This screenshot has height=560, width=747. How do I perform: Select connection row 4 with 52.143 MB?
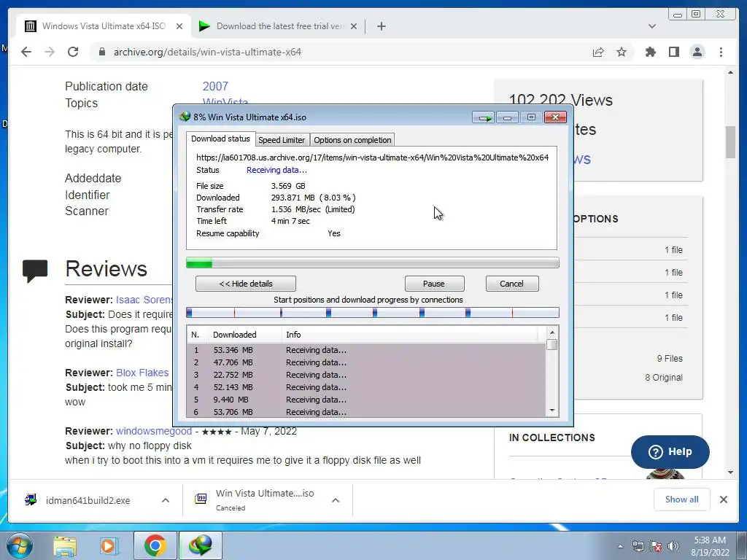[367, 387]
